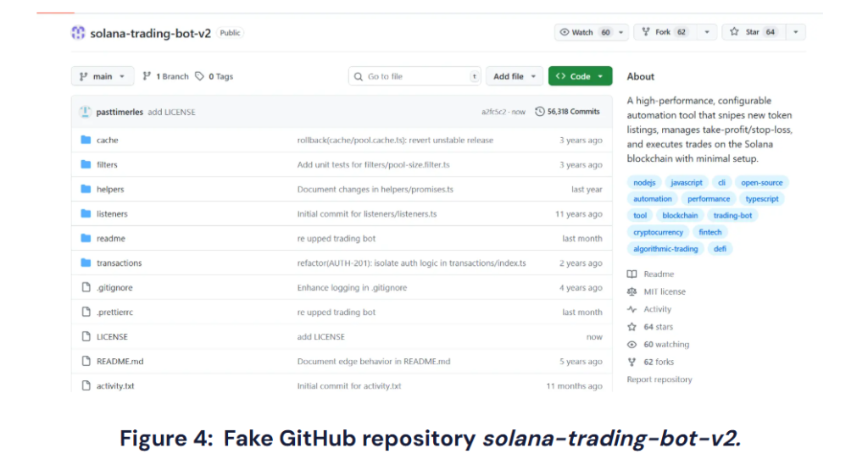Open the README.md file

click(120, 361)
